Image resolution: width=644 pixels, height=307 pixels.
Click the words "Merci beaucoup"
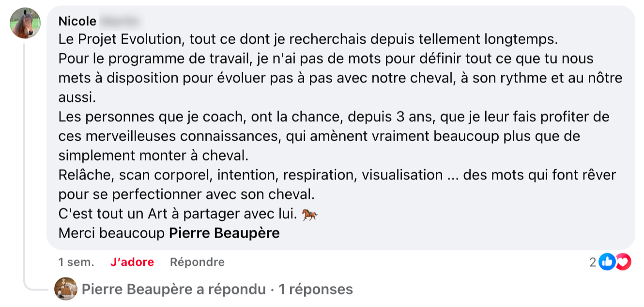tap(111, 233)
